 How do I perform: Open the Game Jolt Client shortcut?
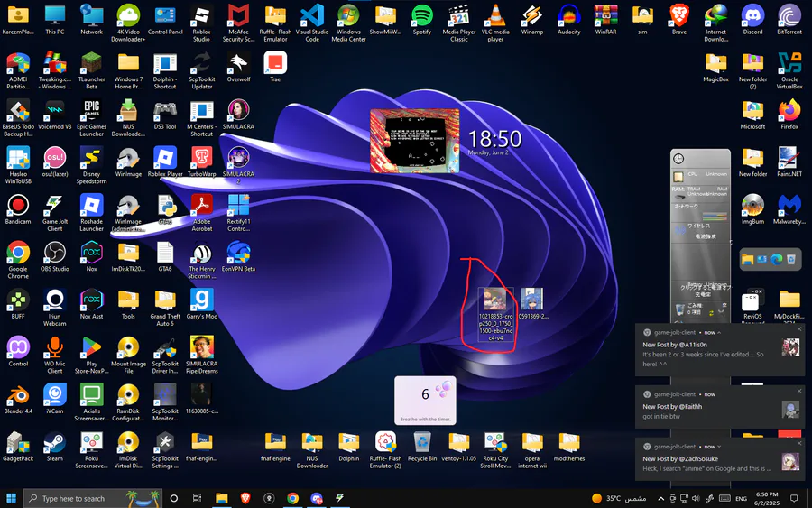(55, 213)
